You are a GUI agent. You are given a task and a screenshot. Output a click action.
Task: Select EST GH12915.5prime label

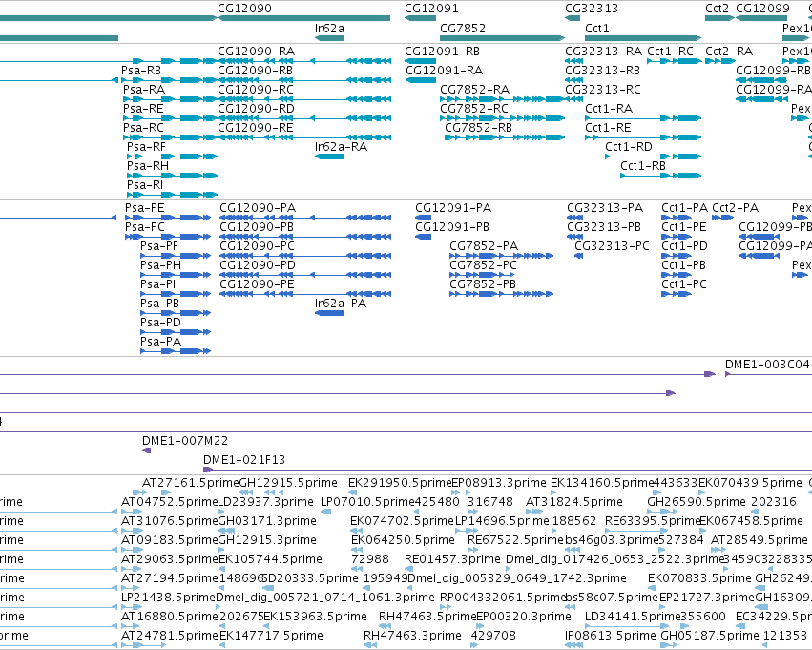(x=288, y=483)
